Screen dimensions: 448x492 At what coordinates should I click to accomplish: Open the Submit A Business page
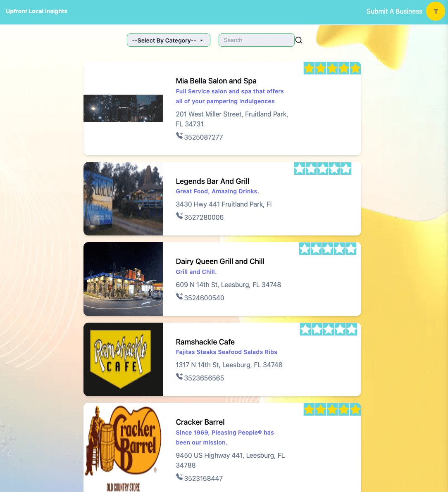click(x=394, y=11)
